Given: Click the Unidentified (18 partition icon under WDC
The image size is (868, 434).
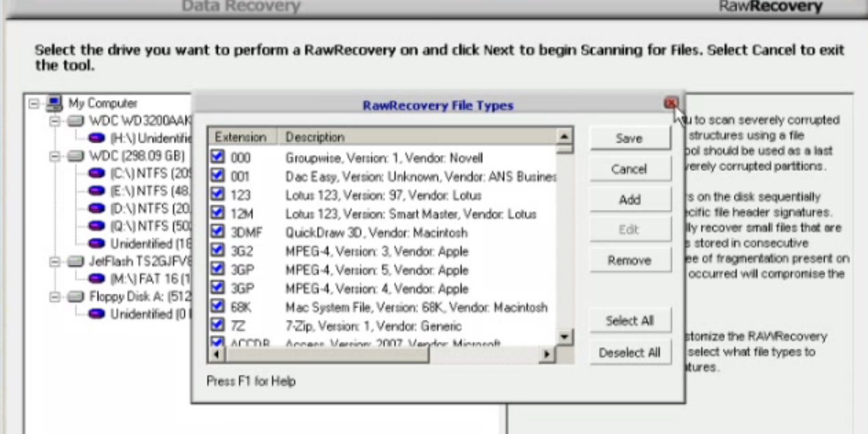Looking at the screenshot, I should pos(96,244).
